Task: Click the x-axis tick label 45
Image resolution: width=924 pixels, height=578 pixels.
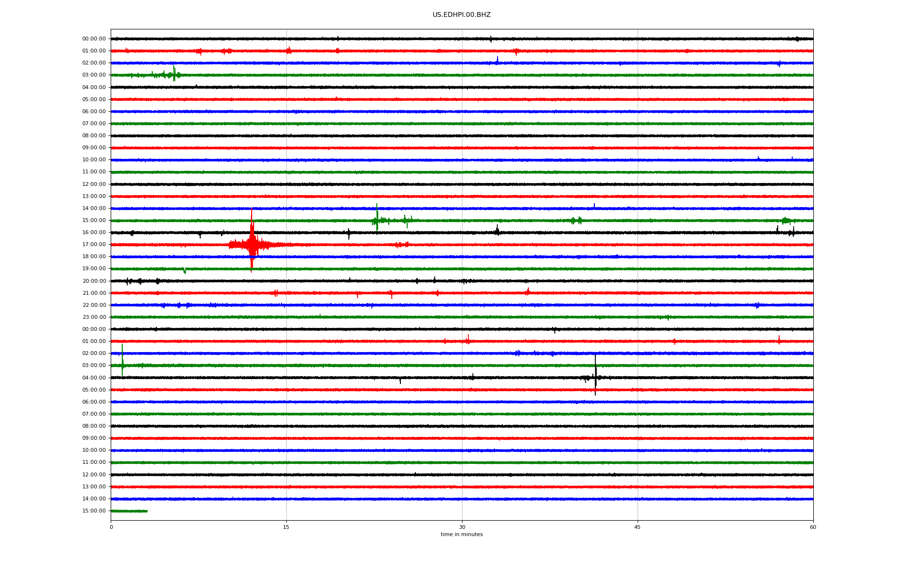Action: (x=637, y=527)
